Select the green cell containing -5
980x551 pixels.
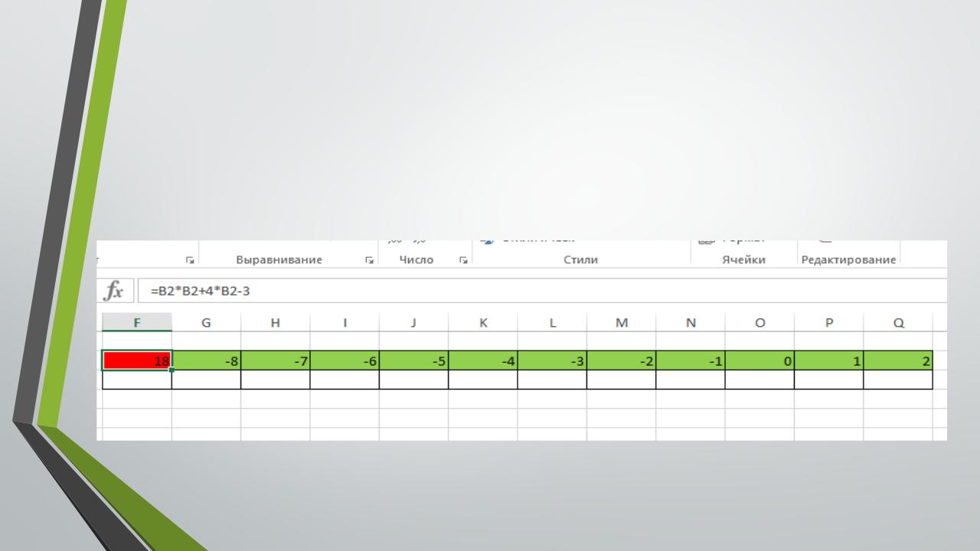pyautogui.click(x=413, y=360)
